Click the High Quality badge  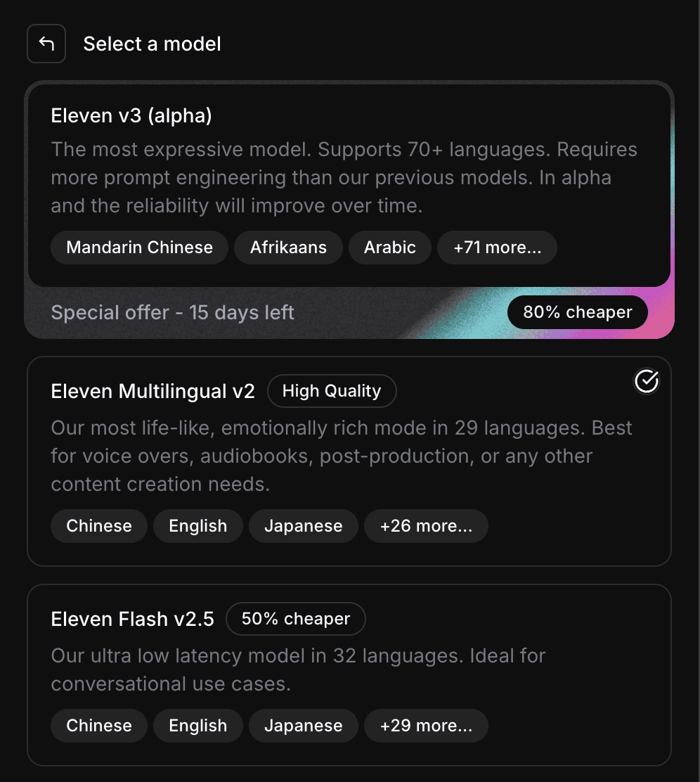(x=332, y=390)
